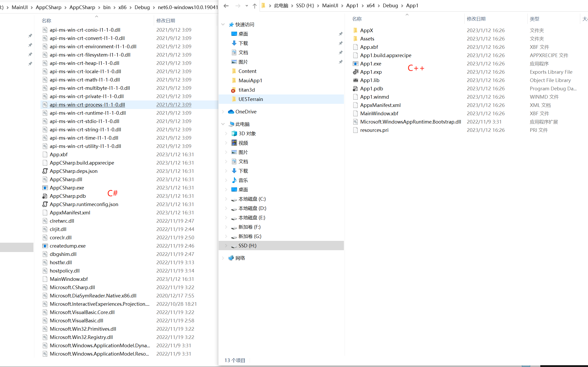This screenshot has height=367, width=588.
Task: Expand the 本地磁盘 (C:) drive node
Action: [226, 199]
